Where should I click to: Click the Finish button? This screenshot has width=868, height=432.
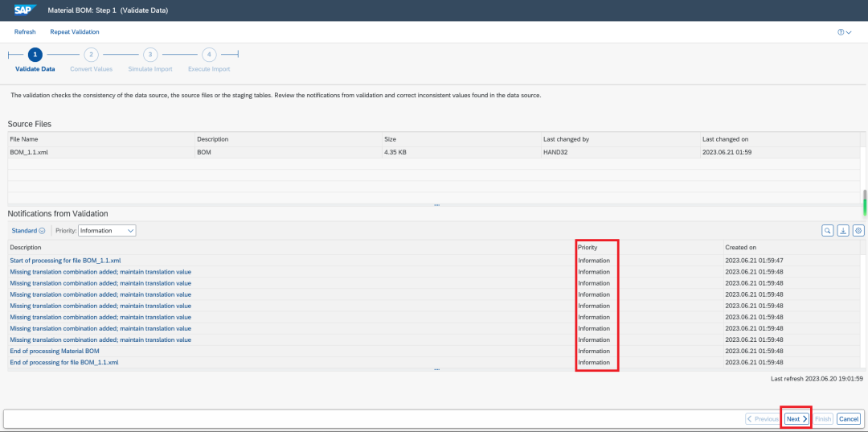(823, 418)
